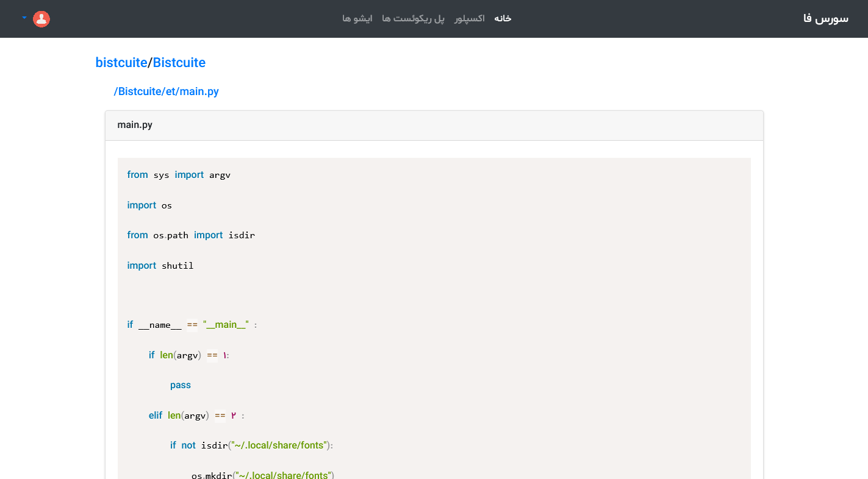Image resolution: width=868 pixels, height=479 pixels.
Task: Click the 'pass' keyword line
Action: coord(181,385)
